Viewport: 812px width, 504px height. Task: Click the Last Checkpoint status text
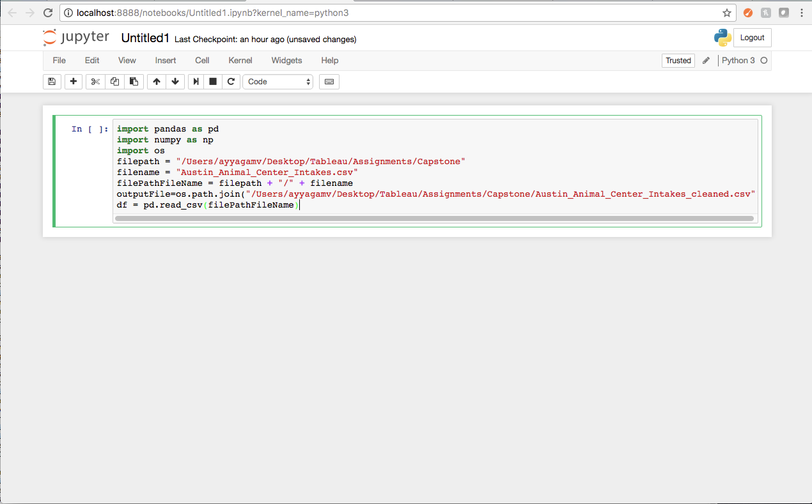pyautogui.click(x=265, y=40)
